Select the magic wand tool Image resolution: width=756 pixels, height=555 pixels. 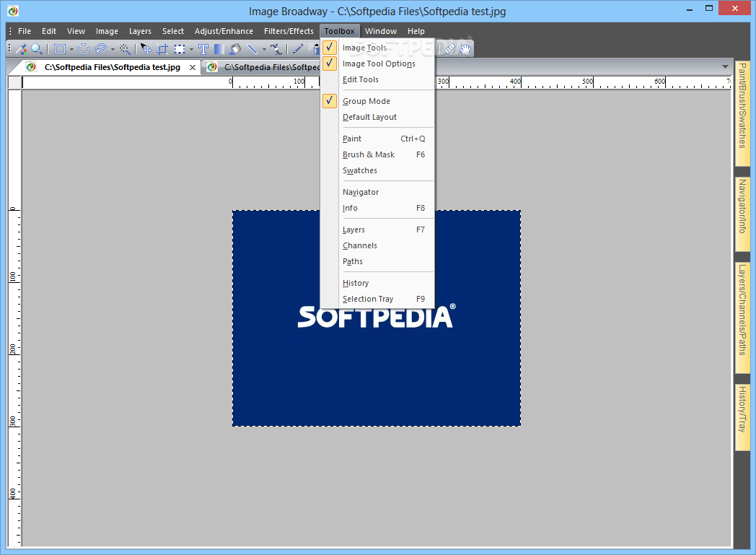pyautogui.click(x=125, y=48)
